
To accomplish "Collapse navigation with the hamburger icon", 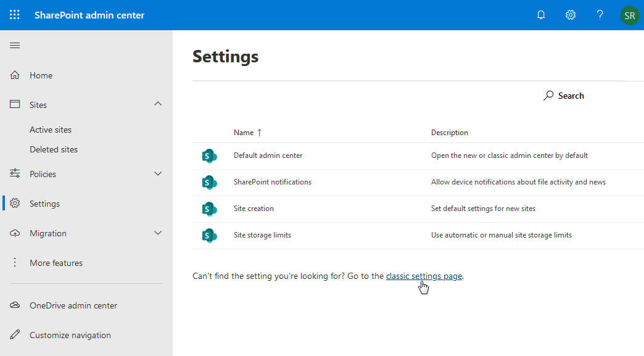I will (x=15, y=45).
